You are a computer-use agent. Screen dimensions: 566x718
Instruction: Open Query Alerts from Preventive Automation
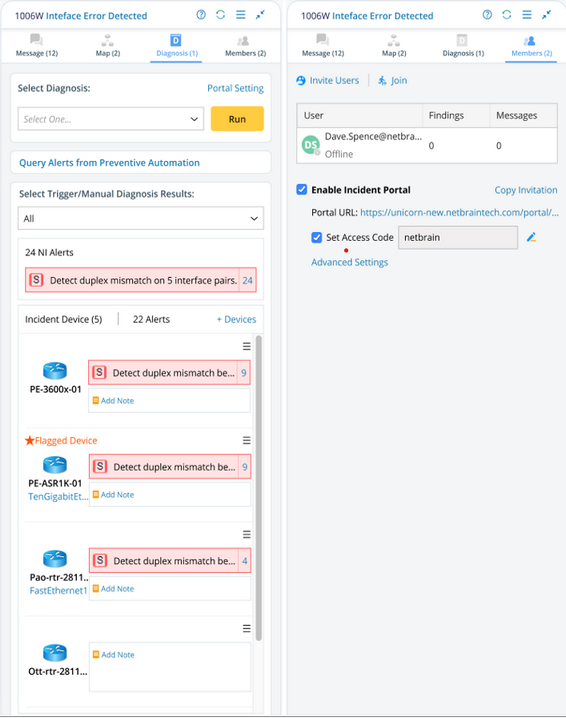(109, 163)
